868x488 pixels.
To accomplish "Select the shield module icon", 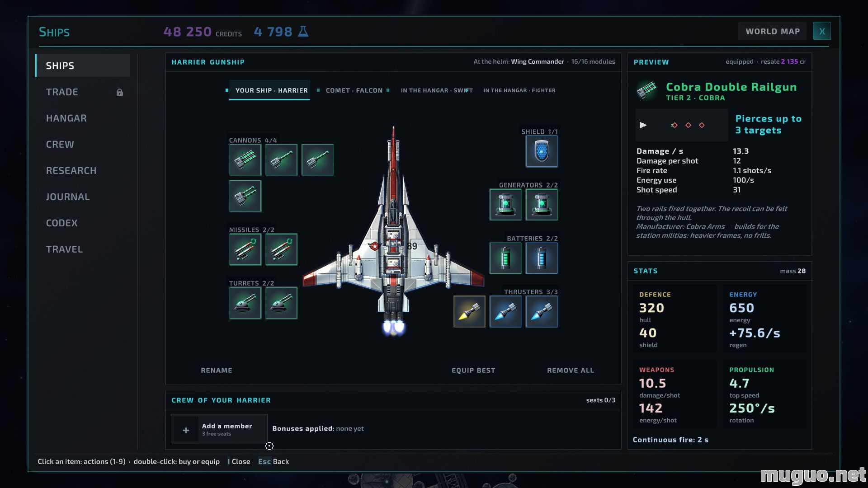I will [542, 151].
